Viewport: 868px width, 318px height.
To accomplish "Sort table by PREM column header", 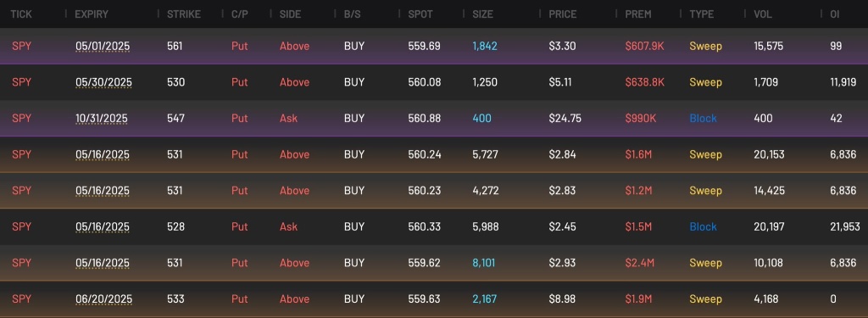I will point(637,14).
